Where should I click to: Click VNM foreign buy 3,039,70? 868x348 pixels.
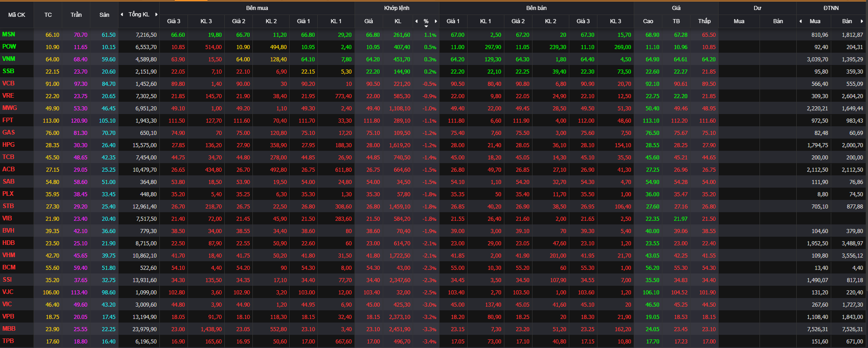(817, 60)
